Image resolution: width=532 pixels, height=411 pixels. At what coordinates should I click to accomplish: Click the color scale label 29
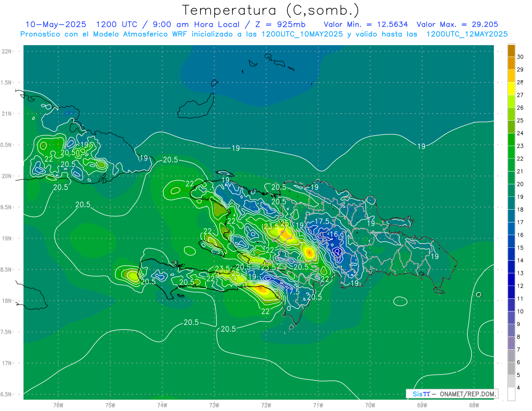(520, 70)
